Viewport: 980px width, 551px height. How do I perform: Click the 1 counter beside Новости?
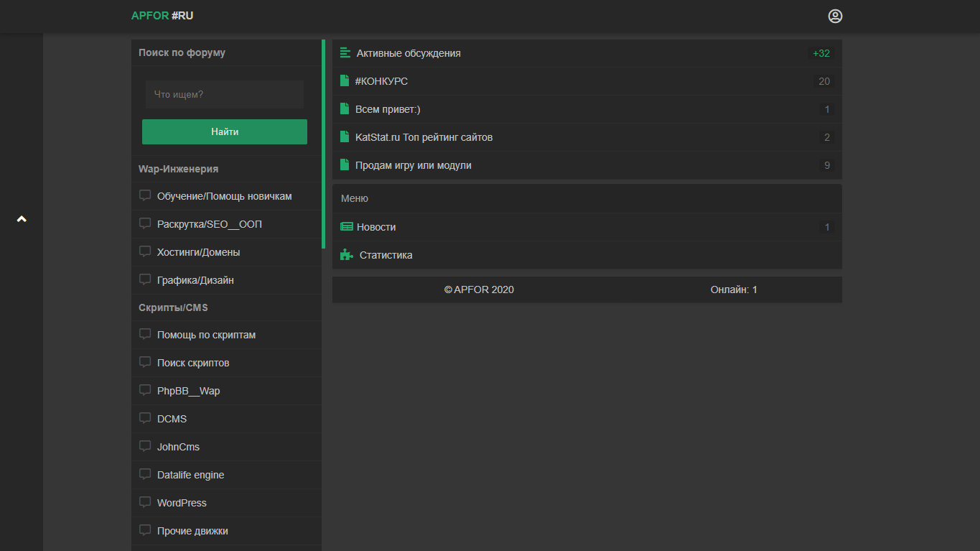827,227
